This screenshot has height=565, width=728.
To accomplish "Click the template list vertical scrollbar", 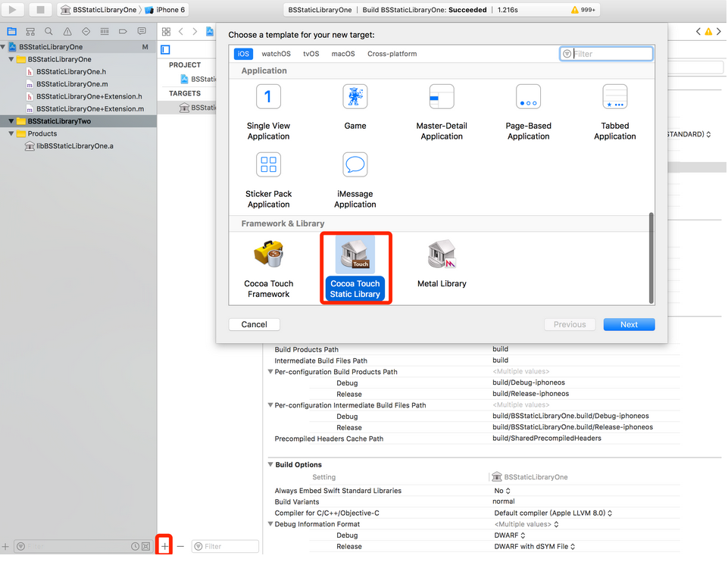I will (x=651, y=258).
